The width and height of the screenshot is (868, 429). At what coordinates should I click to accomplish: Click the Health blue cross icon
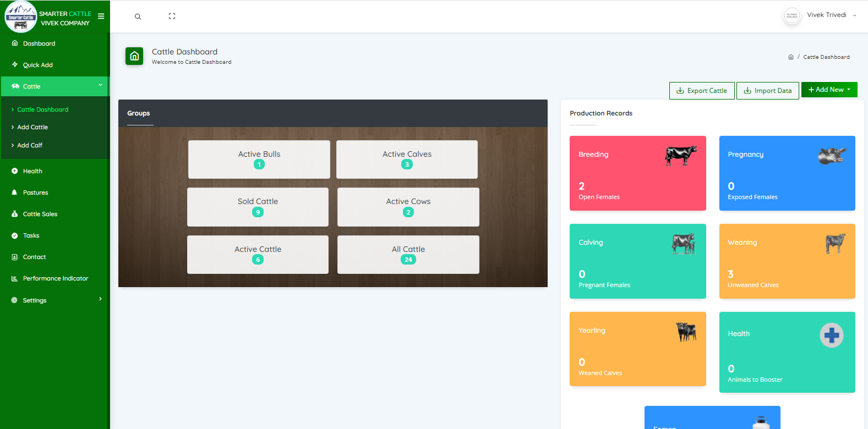[x=832, y=335]
